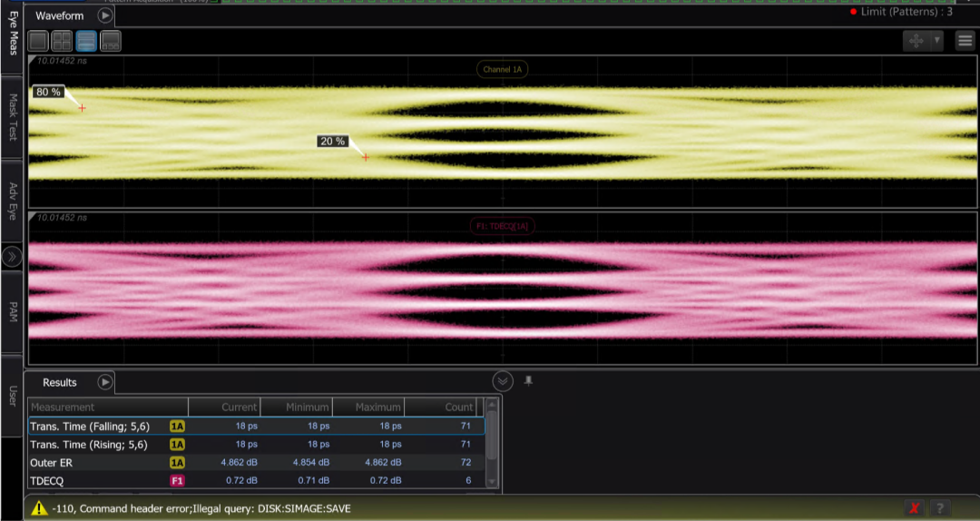
Task: Collapse the Results panel with double chevron
Action: (503, 381)
